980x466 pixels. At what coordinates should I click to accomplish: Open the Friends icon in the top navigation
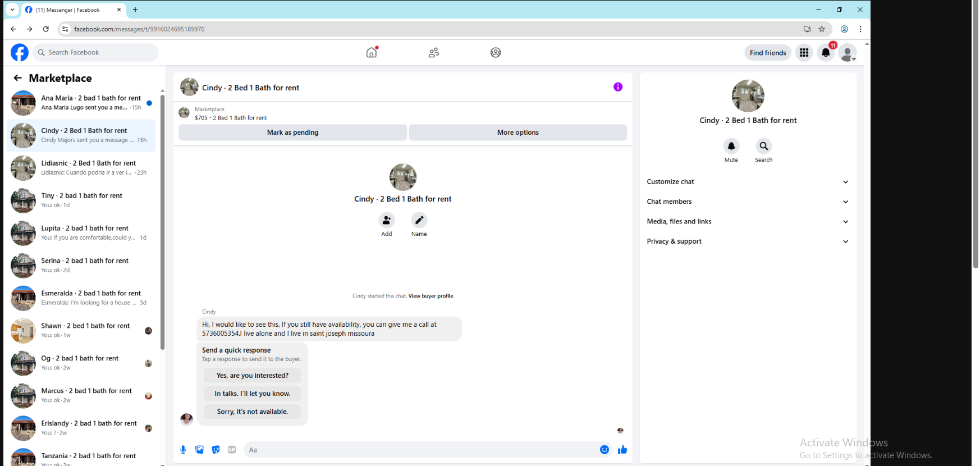(434, 53)
